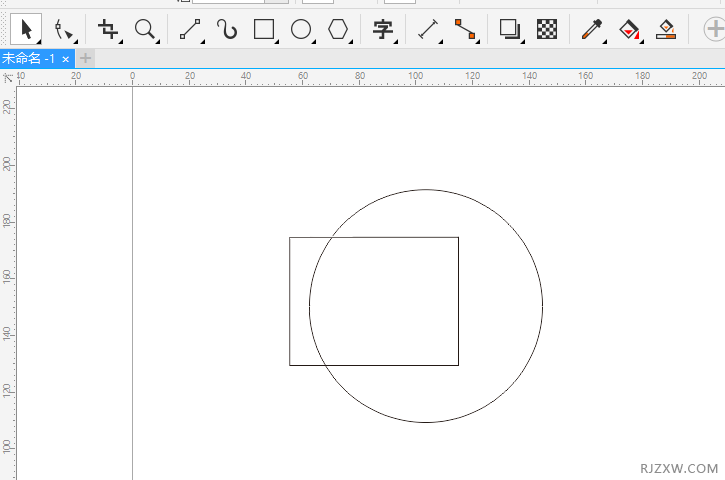Select the Smart Fill tool
Viewport: 725px width, 480px height.
(666, 30)
